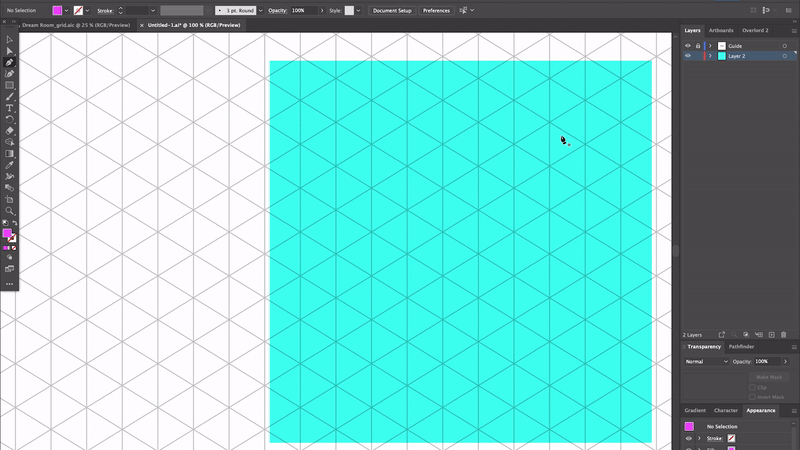Image resolution: width=800 pixels, height=450 pixels.
Task: Hide Layer 2 visibility eye
Action: pos(688,56)
